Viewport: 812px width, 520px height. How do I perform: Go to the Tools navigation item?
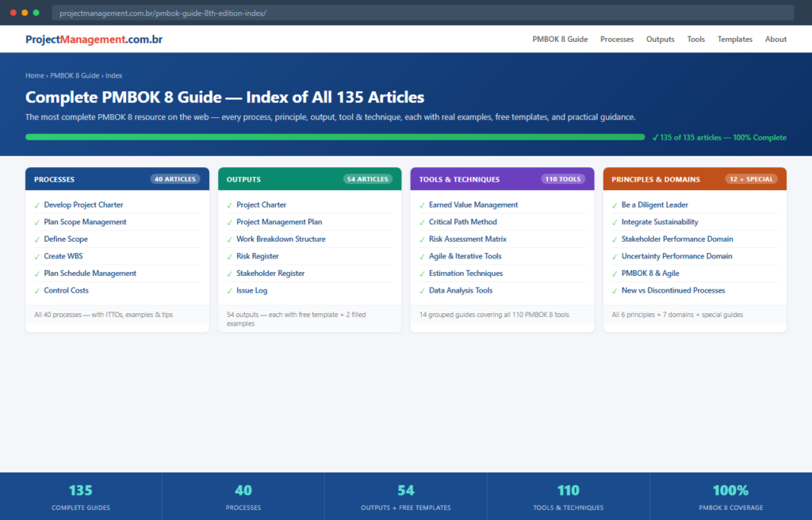point(695,39)
